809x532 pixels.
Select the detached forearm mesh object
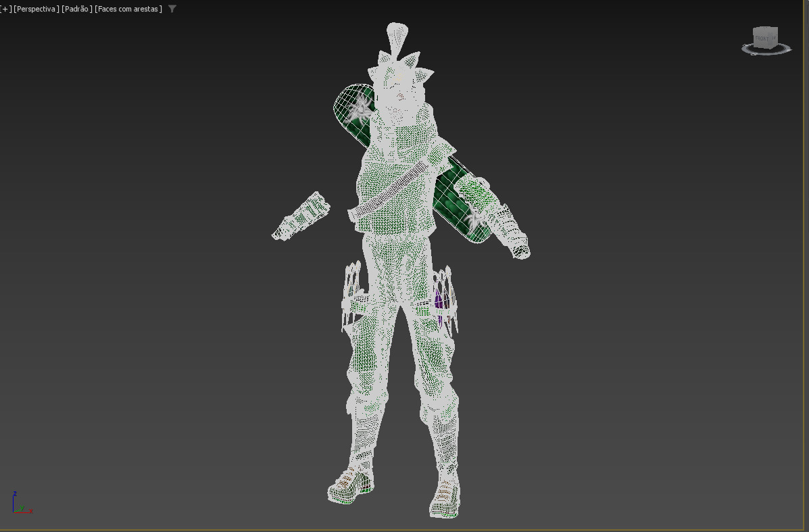[x=301, y=216]
